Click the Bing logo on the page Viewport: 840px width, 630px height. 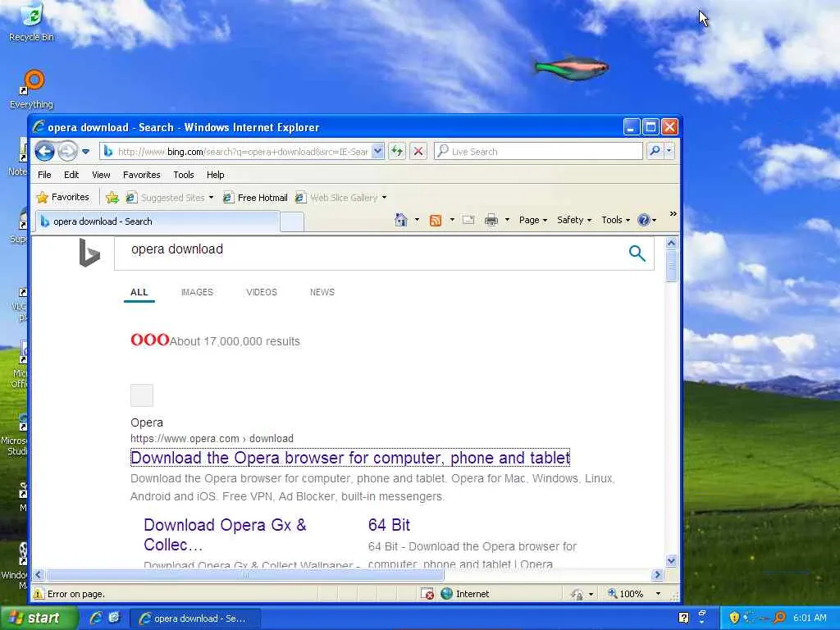89,253
